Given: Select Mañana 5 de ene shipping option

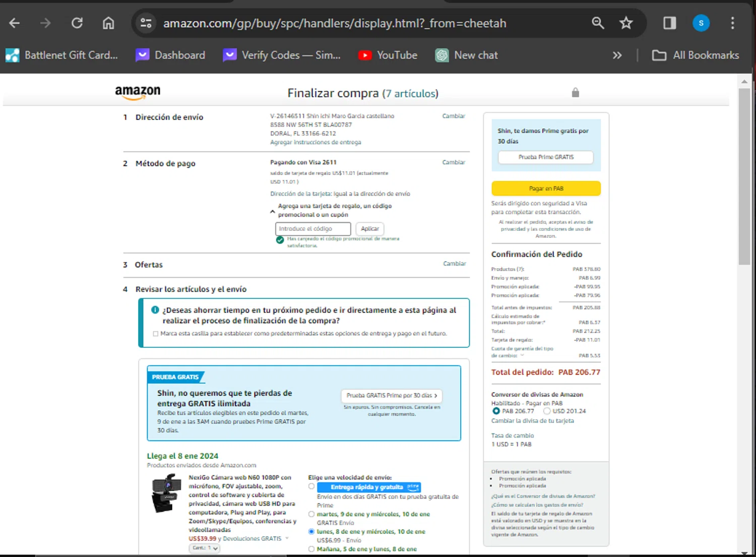Looking at the screenshot, I should click(x=311, y=549).
